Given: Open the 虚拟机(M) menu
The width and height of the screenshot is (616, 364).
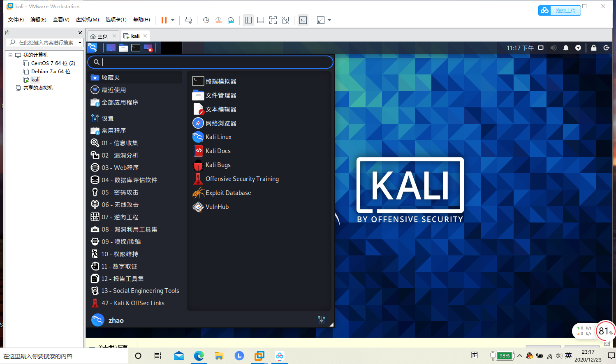Looking at the screenshot, I should pyautogui.click(x=87, y=20).
